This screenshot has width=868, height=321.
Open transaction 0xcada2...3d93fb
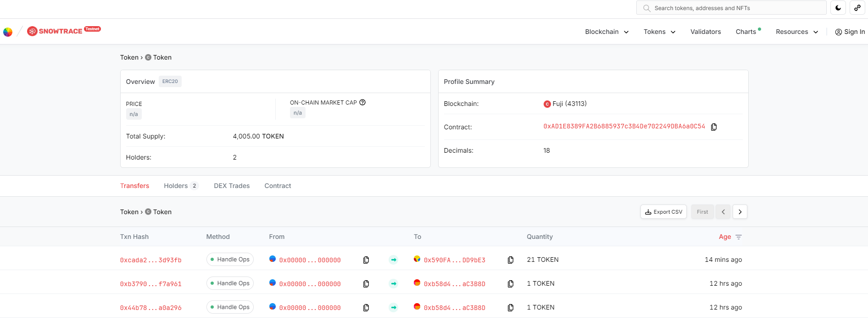tap(150, 260)
